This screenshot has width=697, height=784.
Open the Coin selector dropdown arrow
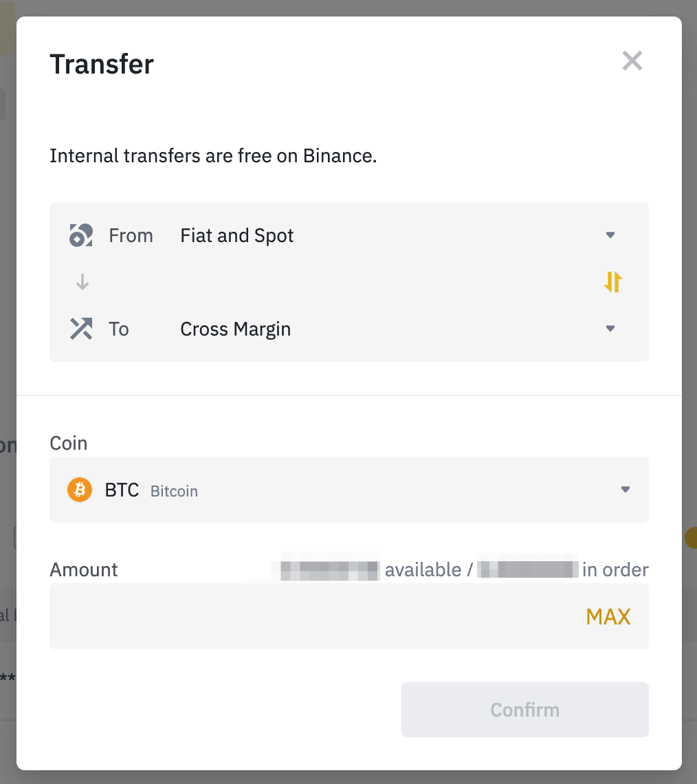tap(625, 490)
